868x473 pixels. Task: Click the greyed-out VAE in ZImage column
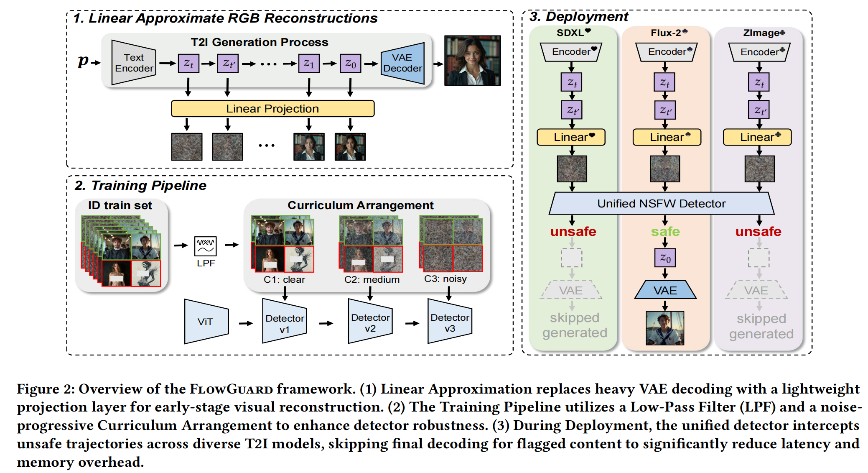click(756, 290)
